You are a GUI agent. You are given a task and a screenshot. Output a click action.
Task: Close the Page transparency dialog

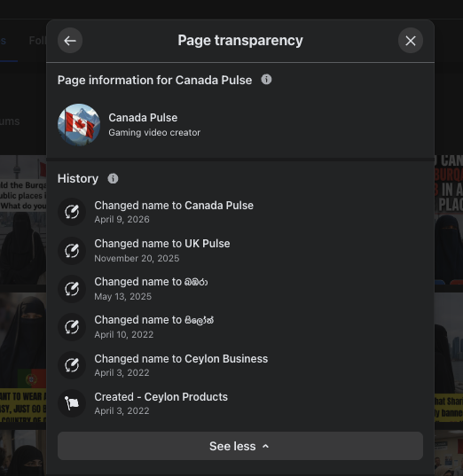click(411, 41)
